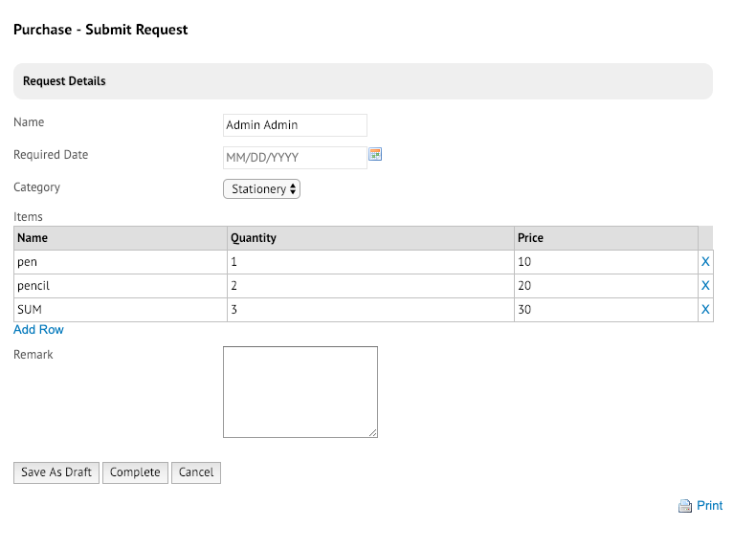Click the Print link
The width and height of the screenshot is (756, 548).
[x=709, y=506]
